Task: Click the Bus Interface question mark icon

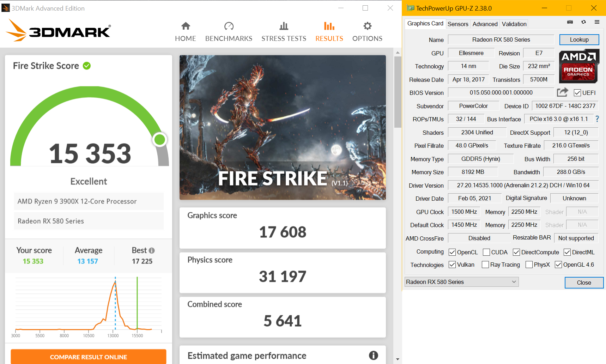Action: (x=597, y=119)
